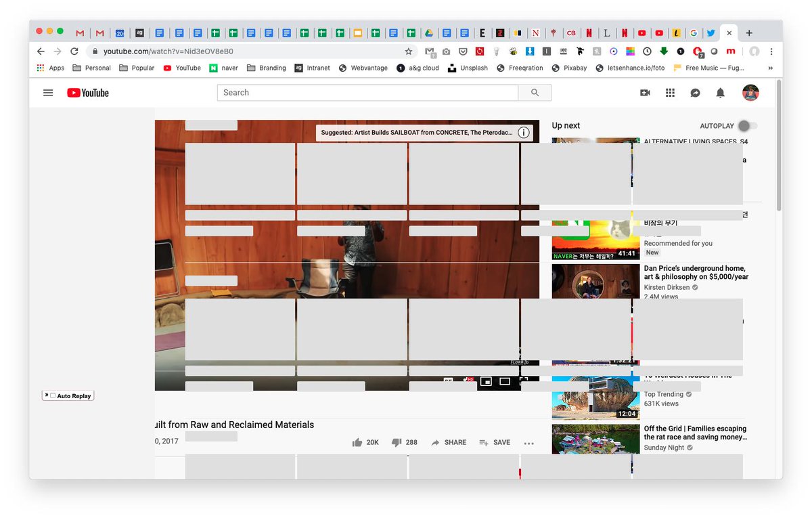The height and width of the screenshot is (518, 812).
Task: Expand the Branding bookmarks folder
Action: coord(267,68)
